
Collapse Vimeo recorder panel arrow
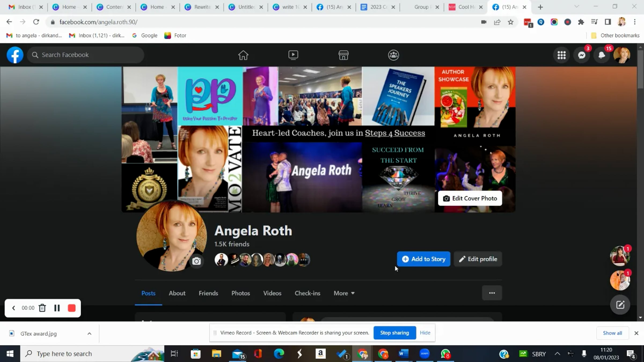point(13,308)
